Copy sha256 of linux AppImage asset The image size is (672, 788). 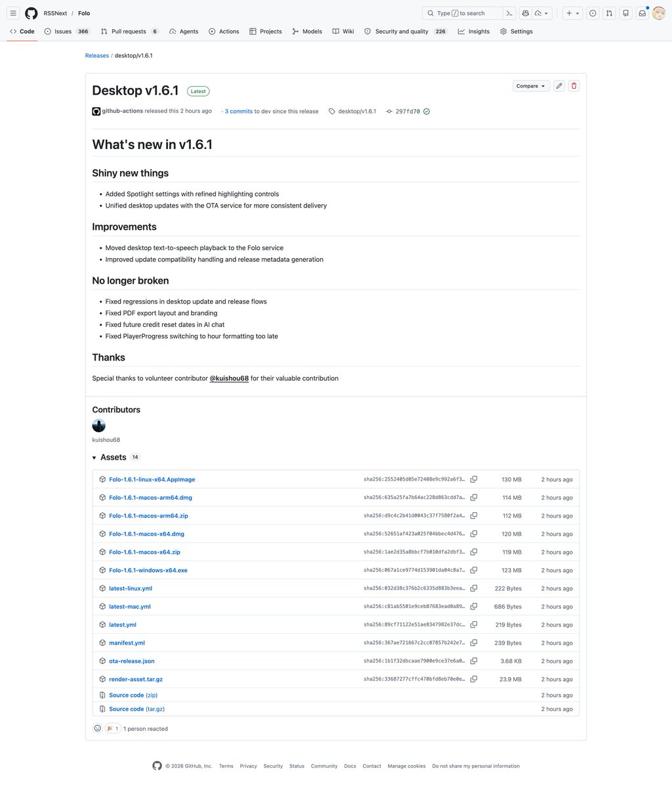474,479
